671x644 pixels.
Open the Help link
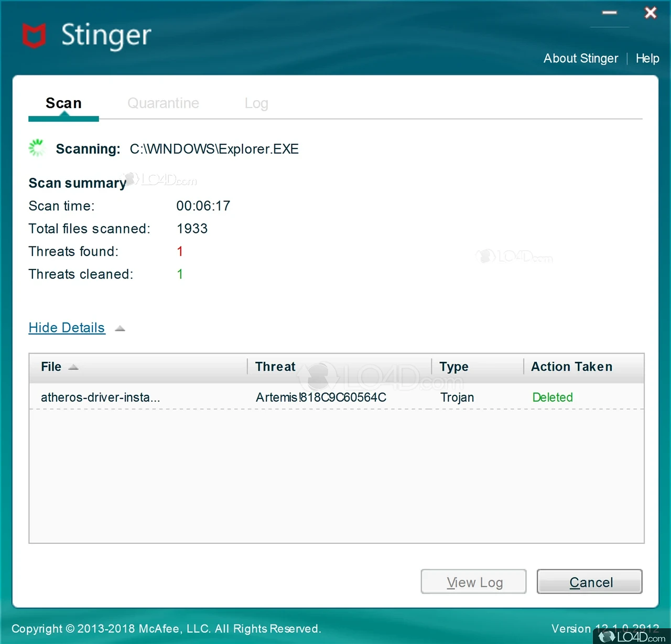[x=647, y=58]
